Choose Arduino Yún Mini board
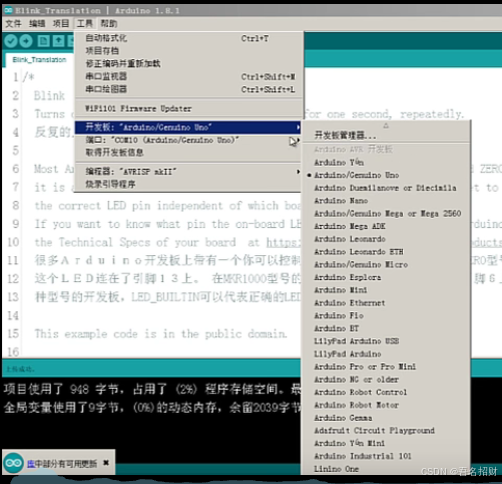 386,443
